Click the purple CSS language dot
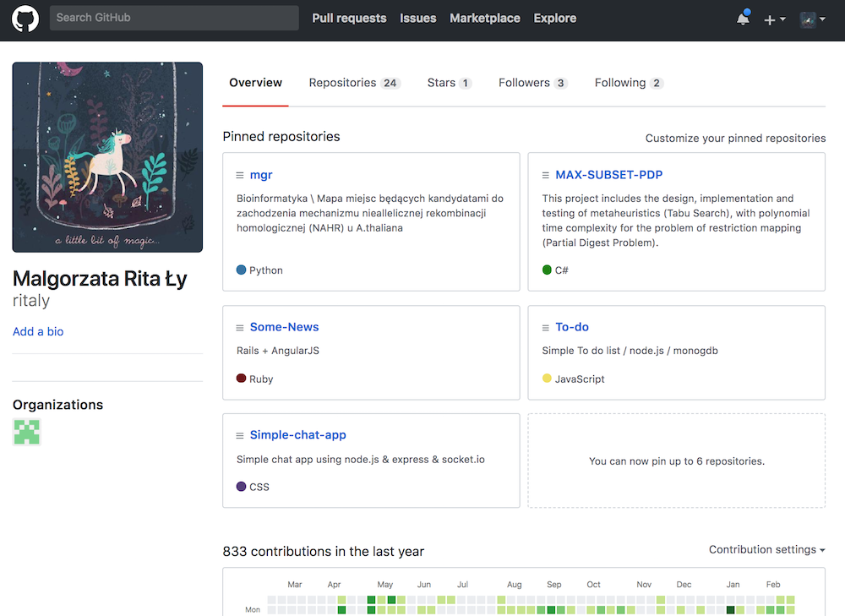This screenshot has height=616, width=845. (242, 486)
